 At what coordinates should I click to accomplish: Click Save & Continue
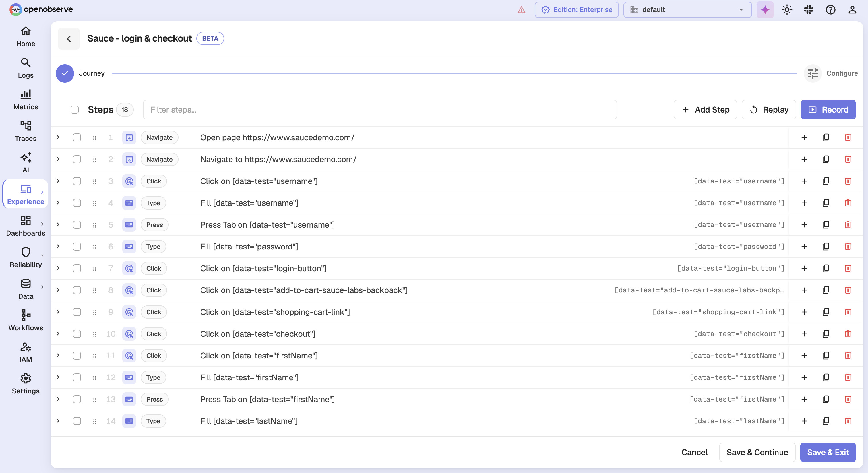tap(757, 452)
